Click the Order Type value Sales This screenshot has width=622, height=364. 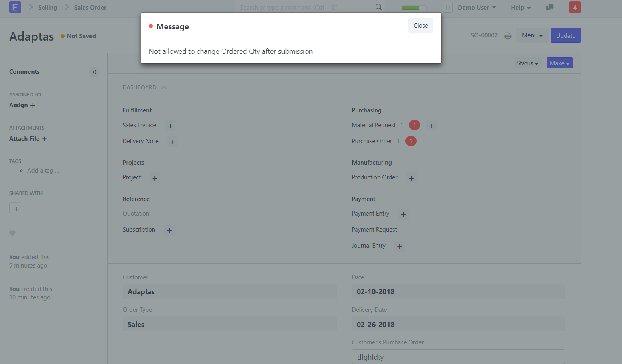tap(230, 324)
